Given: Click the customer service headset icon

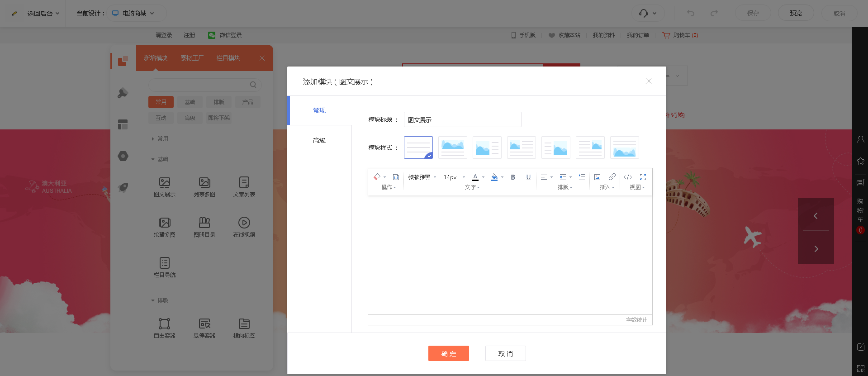Looking at the screenshot, I should point(643,13).
